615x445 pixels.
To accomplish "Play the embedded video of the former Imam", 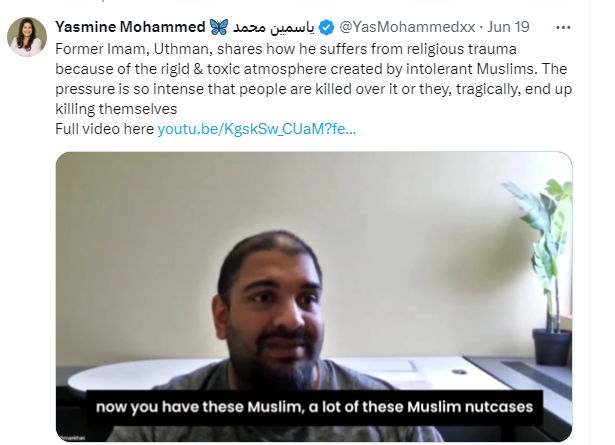I will coord(314,297).
